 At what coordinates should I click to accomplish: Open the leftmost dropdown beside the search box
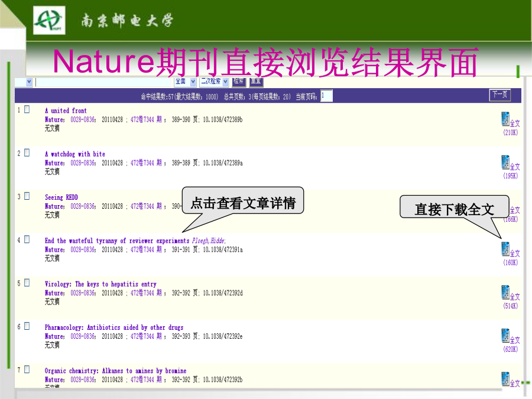click(24, 82)
